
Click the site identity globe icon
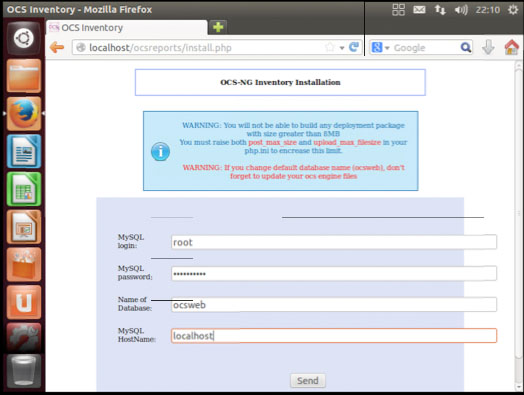pos(81,47)
